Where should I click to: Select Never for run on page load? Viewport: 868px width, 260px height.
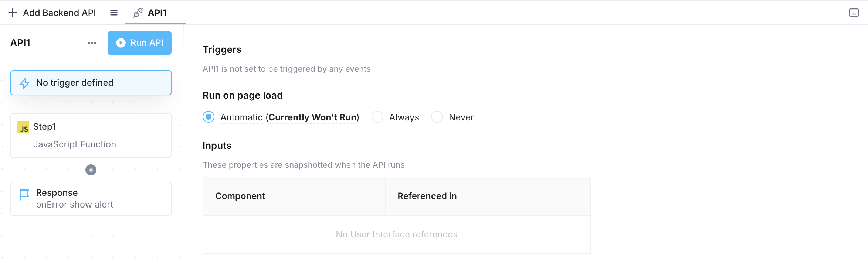point(437,117)
